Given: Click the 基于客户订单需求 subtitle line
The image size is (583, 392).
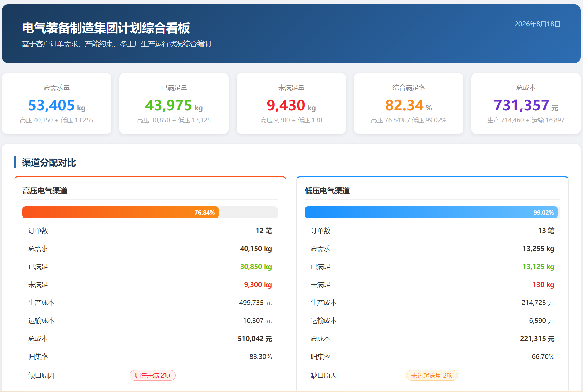Looking at the screenshot, I should click(x=116, y=44).
